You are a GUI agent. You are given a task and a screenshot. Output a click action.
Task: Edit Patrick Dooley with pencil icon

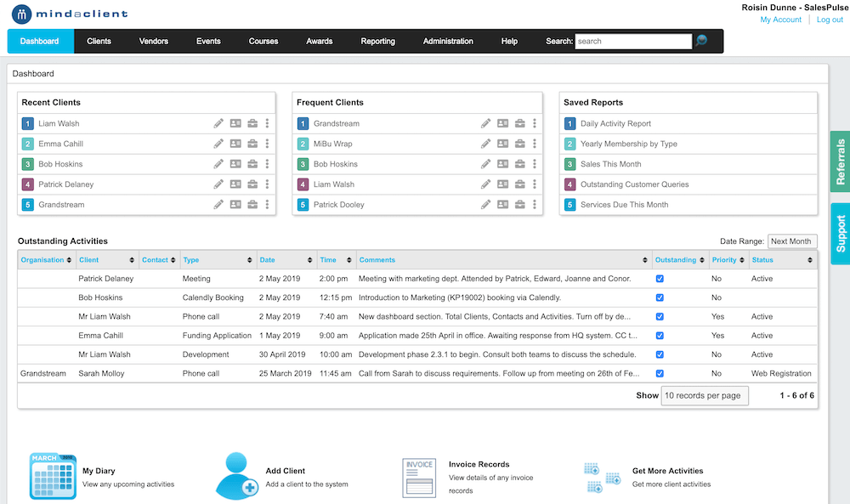pos(485,204)
